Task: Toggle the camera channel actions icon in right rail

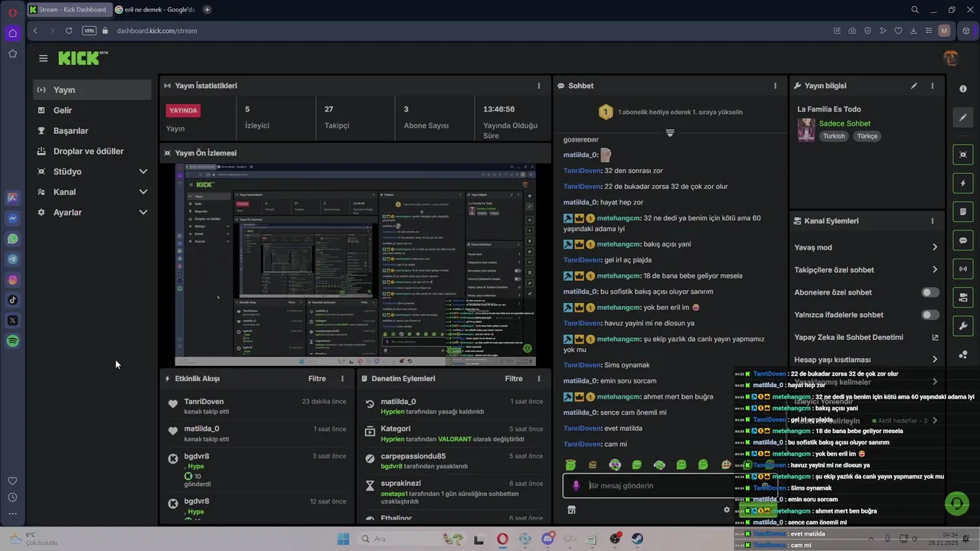Action: point(963,297)
